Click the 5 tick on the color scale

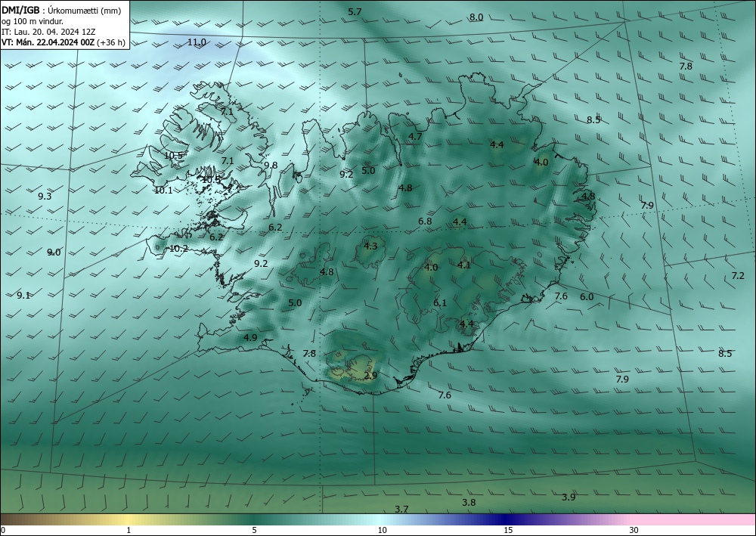[254, 530]
